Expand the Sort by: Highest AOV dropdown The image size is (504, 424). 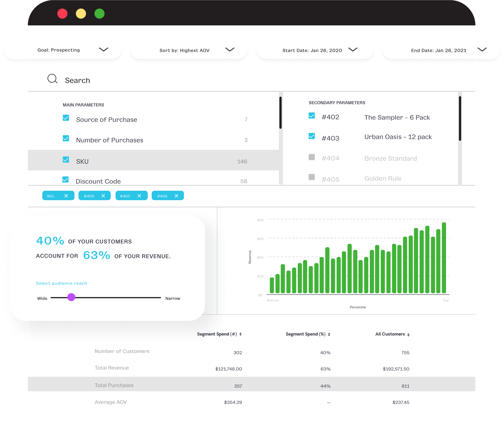pos(230,49)
